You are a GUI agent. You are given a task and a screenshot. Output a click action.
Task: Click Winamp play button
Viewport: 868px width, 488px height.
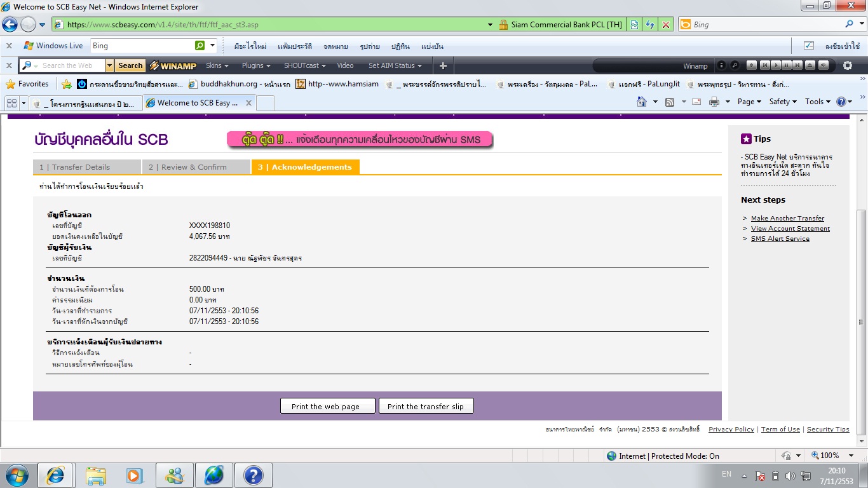point(776,65)
